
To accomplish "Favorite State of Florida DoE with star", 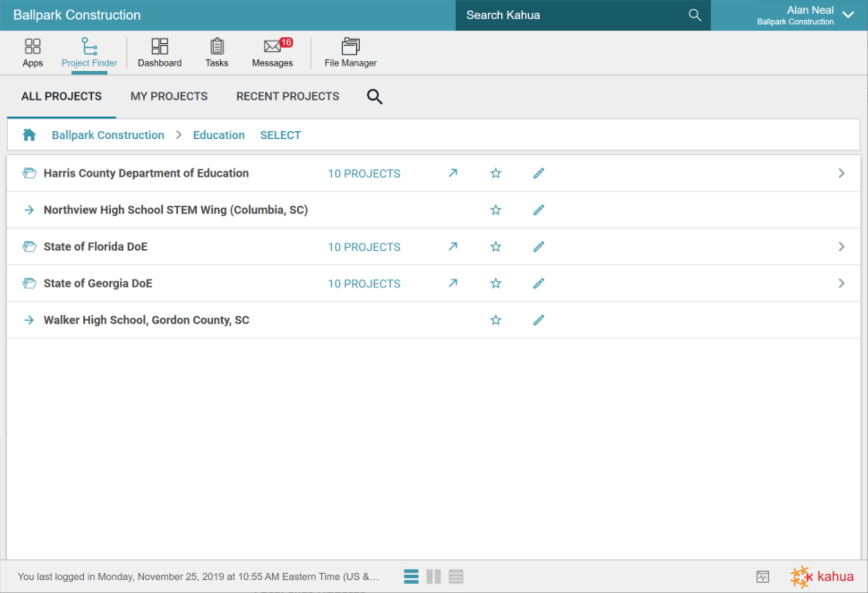I will (x=496, y=247).
